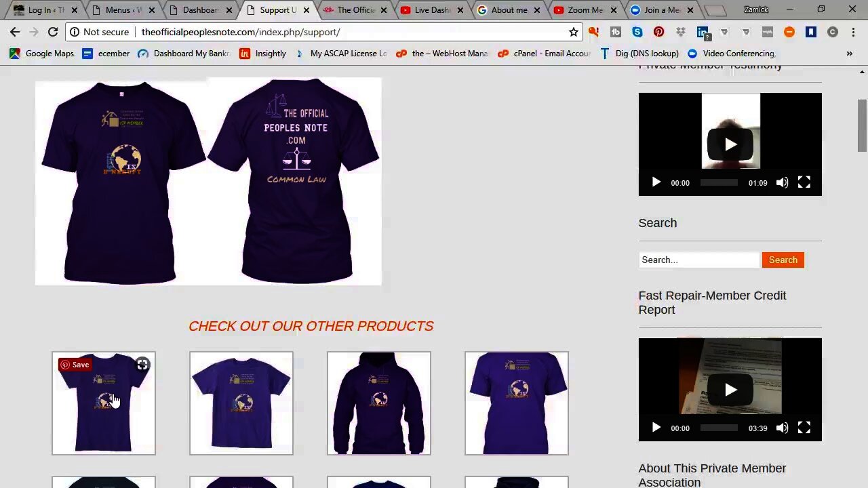Open the fourth product tee thumbnail

(x=517, y=403)
